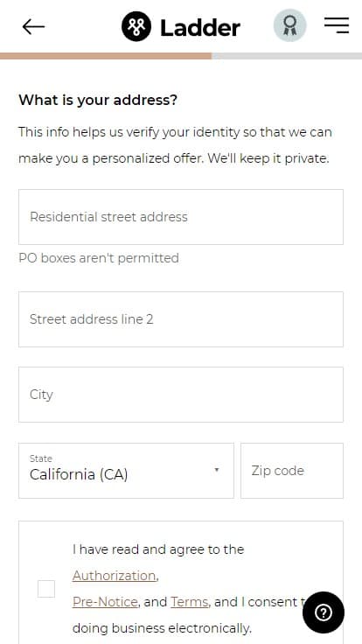Image resolution: width=362 pixels, height=644 pixels.
Task: Click into the City field
Action: (181, 395)
